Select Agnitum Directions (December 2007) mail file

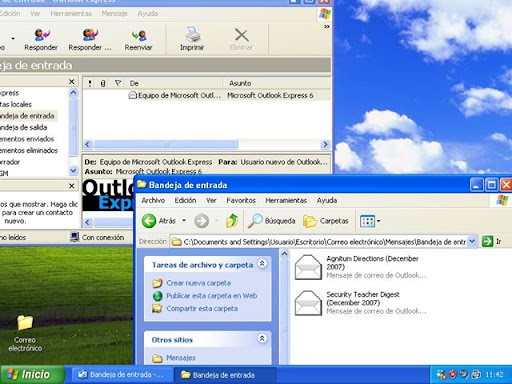tap(360, 267)
